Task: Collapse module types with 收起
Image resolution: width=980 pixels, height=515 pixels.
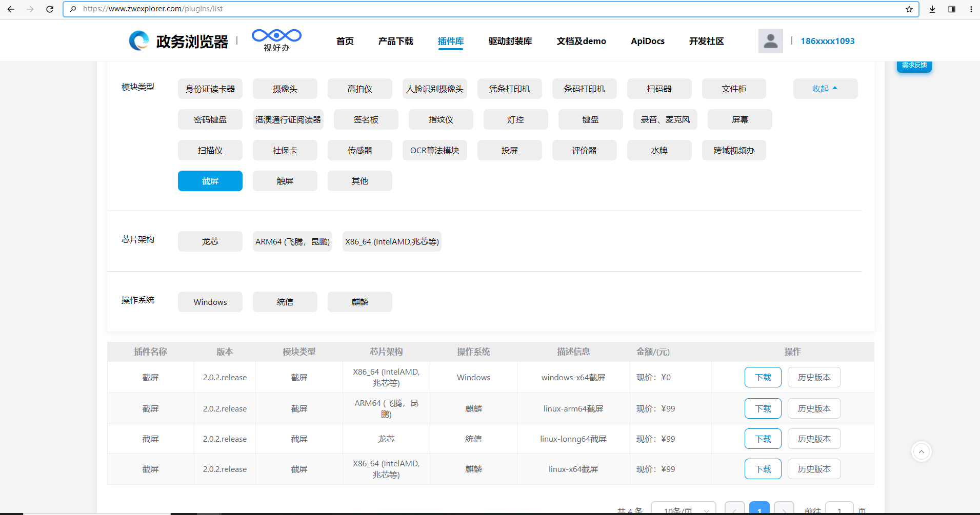Action: [x=825, y=89]
